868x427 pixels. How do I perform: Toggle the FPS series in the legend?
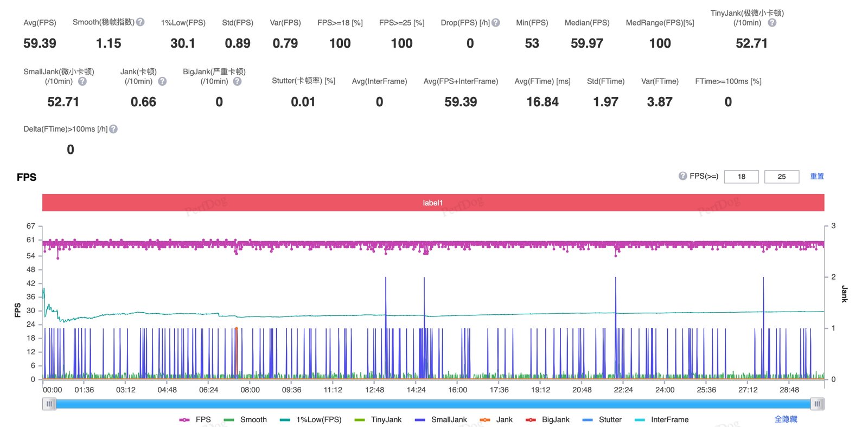(195, 419)
